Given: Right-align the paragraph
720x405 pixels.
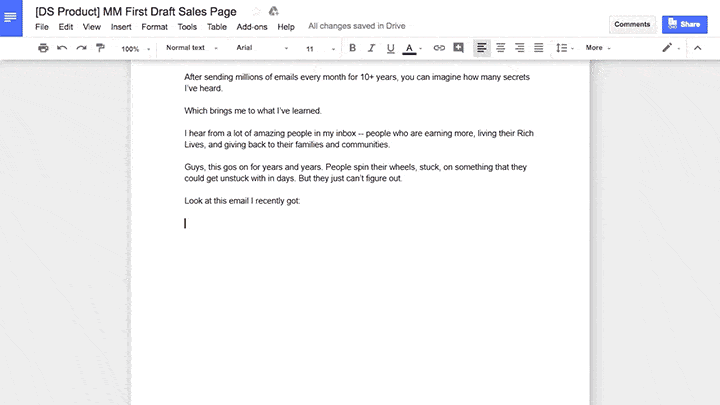Looking at the screenshot, I should 519,48.
